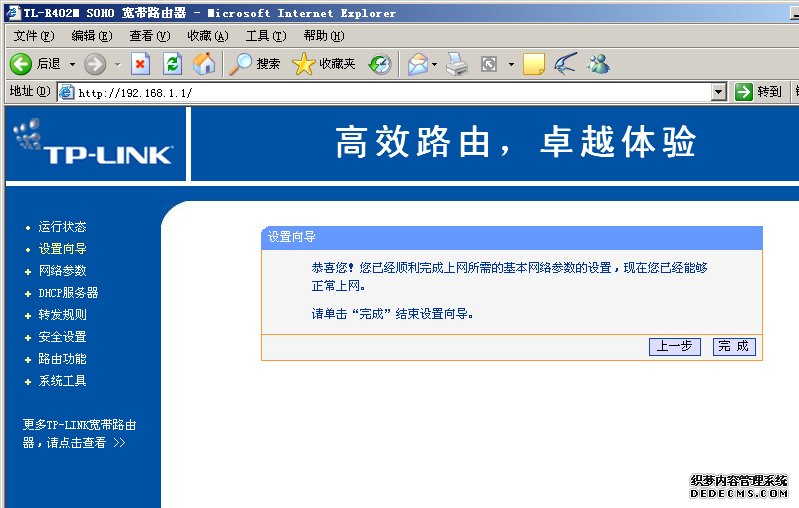The width and height of the screenshot is (799, 508).
Task: Click the green Back arrow icon
Action: (x=21, y=64)
